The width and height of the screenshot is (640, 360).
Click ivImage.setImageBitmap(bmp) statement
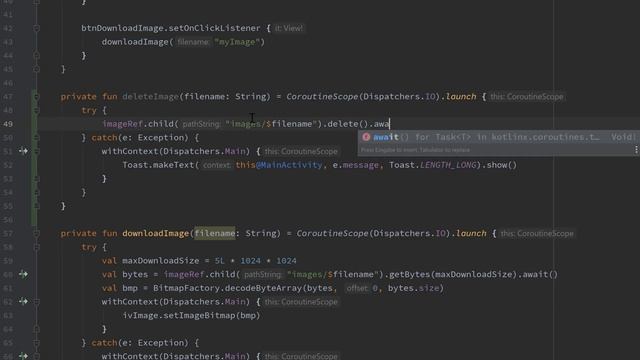pyautogui.click(x=191, y=316)
